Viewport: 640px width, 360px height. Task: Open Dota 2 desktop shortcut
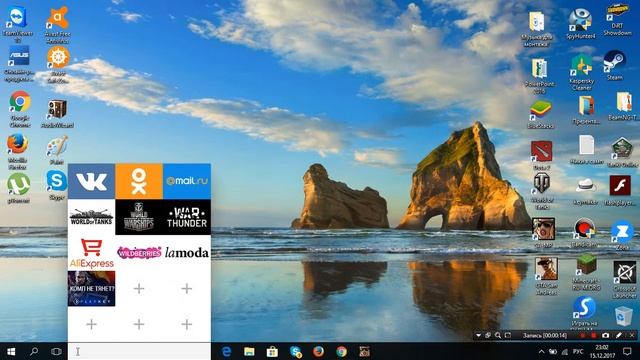pos(542,155)
